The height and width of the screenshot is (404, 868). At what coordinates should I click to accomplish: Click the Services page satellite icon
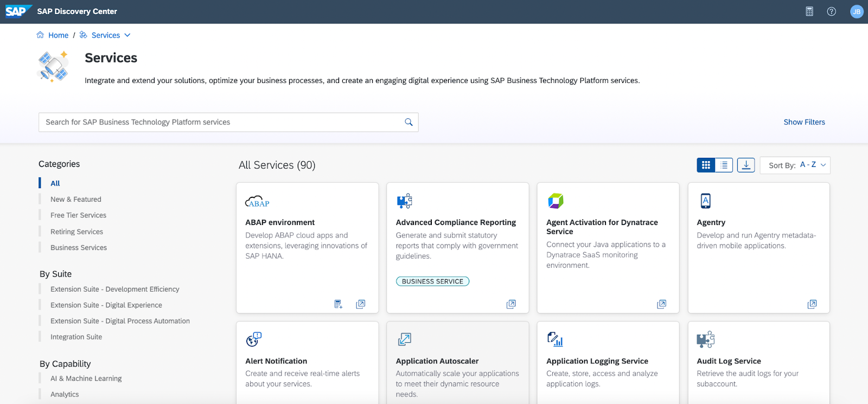point(53,66)
